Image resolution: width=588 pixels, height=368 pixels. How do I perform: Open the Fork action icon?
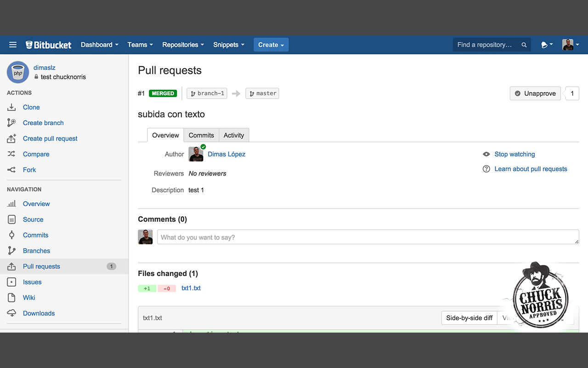(x=11, y=169)
